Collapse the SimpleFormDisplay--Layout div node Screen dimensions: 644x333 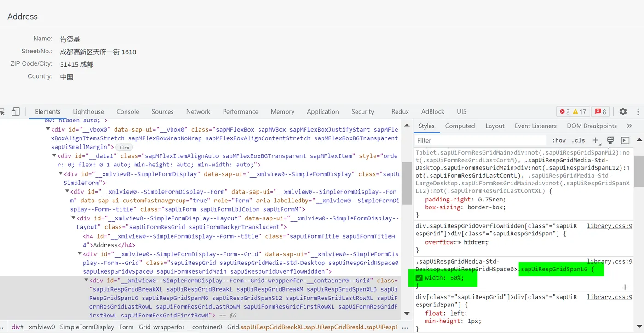coord(74,218)
